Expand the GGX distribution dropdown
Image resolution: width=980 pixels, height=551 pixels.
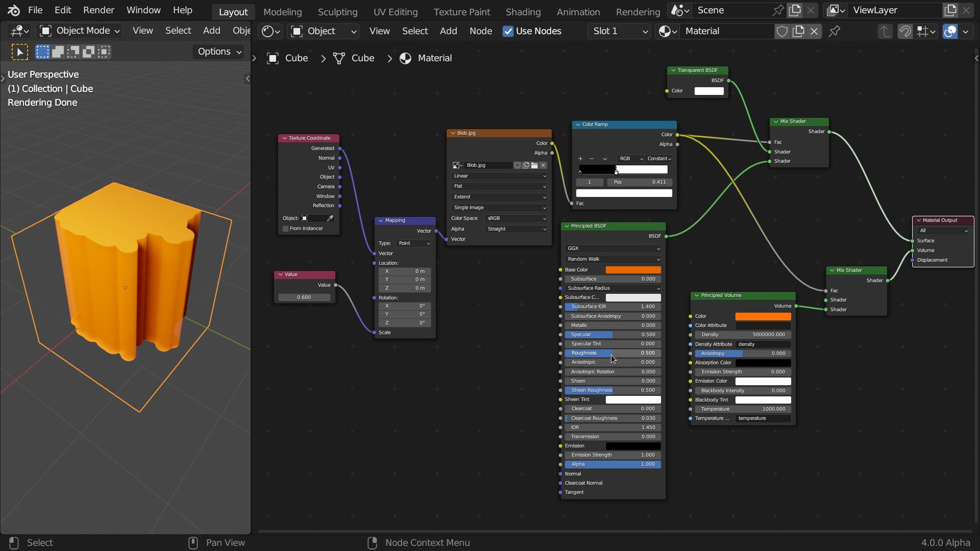click(x=612, y=248)
